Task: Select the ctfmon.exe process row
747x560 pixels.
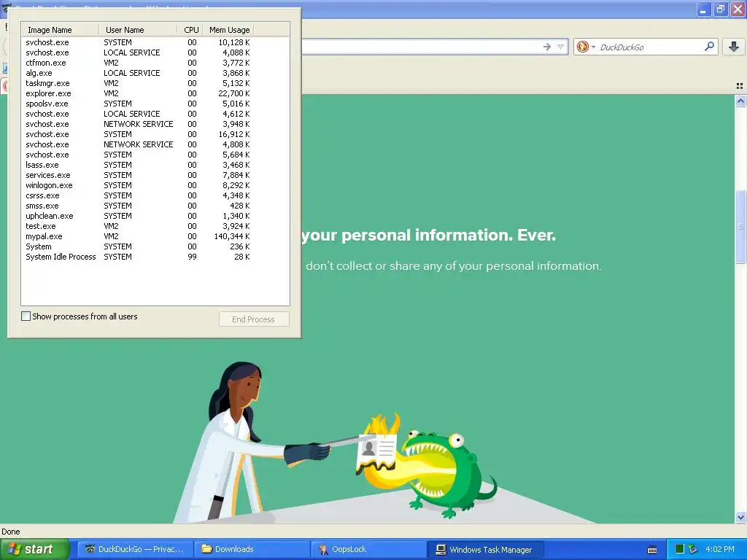Action: (138, 63)
